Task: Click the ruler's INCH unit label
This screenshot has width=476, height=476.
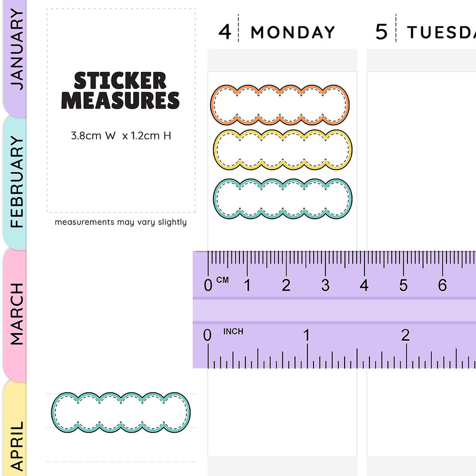Action: coord(233,331)
